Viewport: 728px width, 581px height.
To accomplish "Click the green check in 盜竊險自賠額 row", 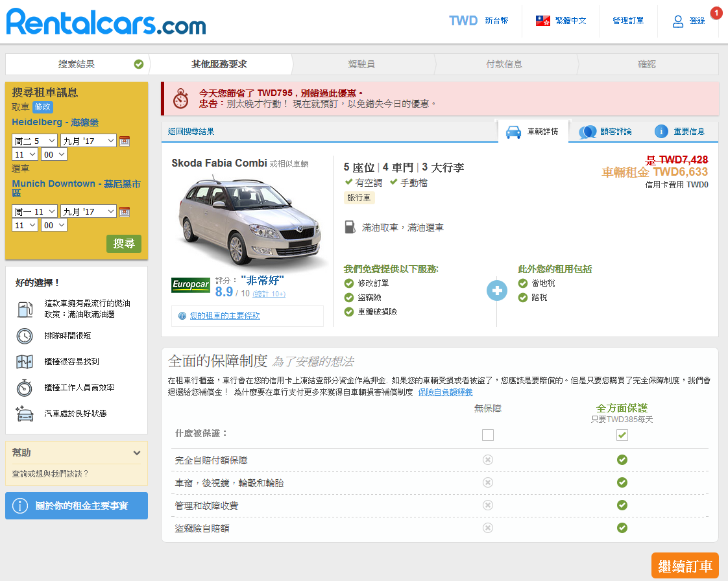I will tap(622, 528).
